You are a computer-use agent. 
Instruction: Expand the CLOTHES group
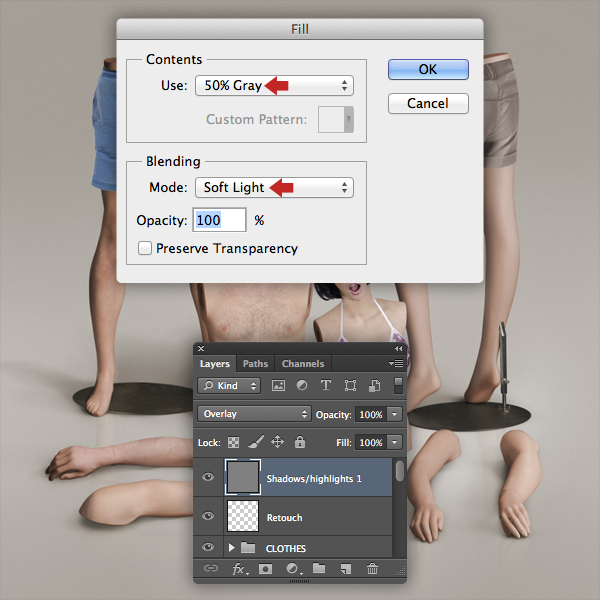click(232, 548)
